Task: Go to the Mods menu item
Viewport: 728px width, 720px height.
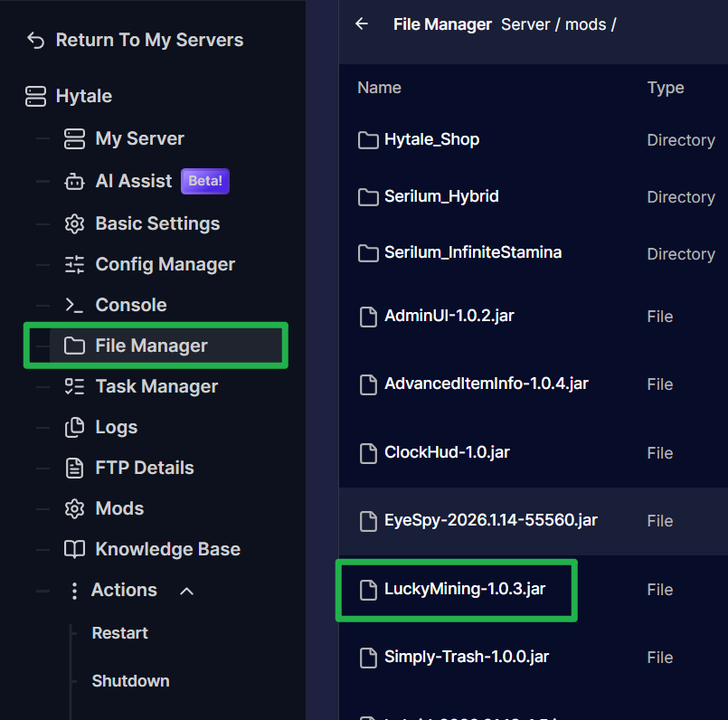Action: [x=119, y=508]
